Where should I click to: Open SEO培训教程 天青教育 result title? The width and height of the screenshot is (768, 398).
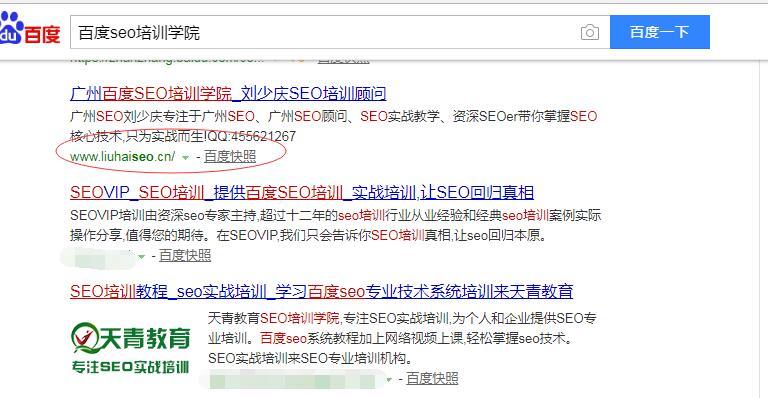point(321,292)
